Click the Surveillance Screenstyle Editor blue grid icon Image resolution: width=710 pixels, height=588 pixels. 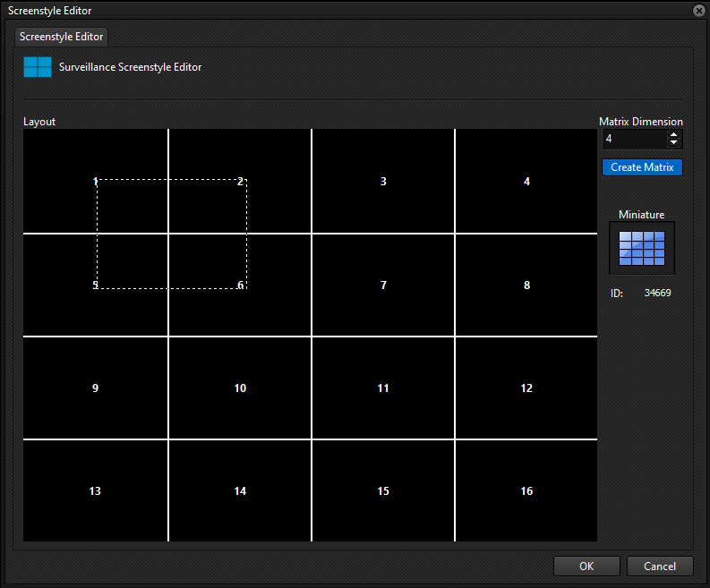click(38, 67)
